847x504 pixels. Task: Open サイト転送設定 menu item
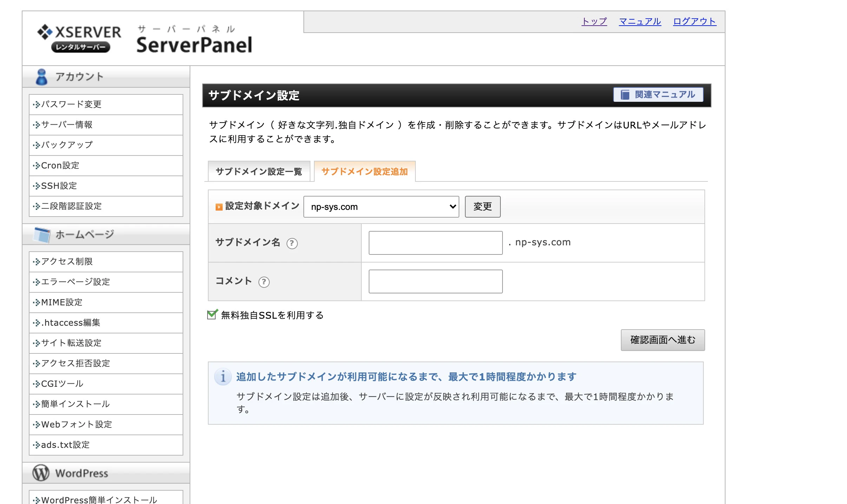[x=106, y=343]
